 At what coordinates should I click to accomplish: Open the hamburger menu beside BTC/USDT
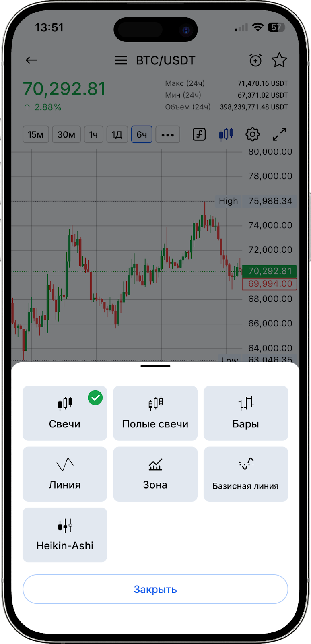121,60
